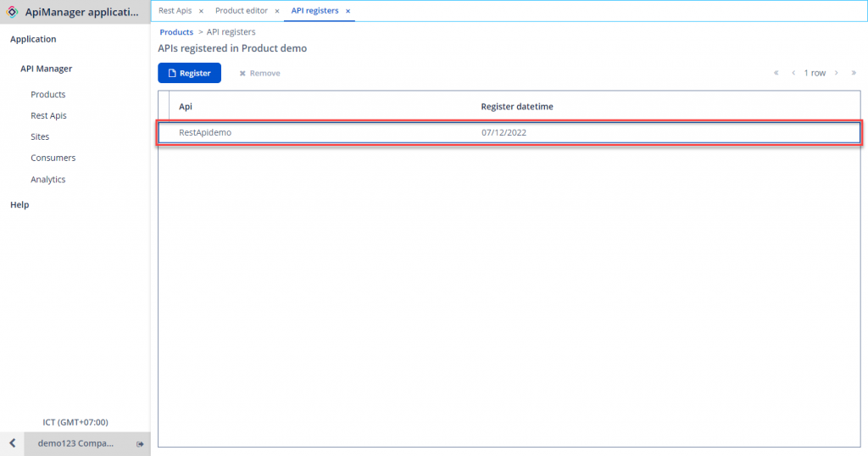Close the API registers tab

click(348, 11)
